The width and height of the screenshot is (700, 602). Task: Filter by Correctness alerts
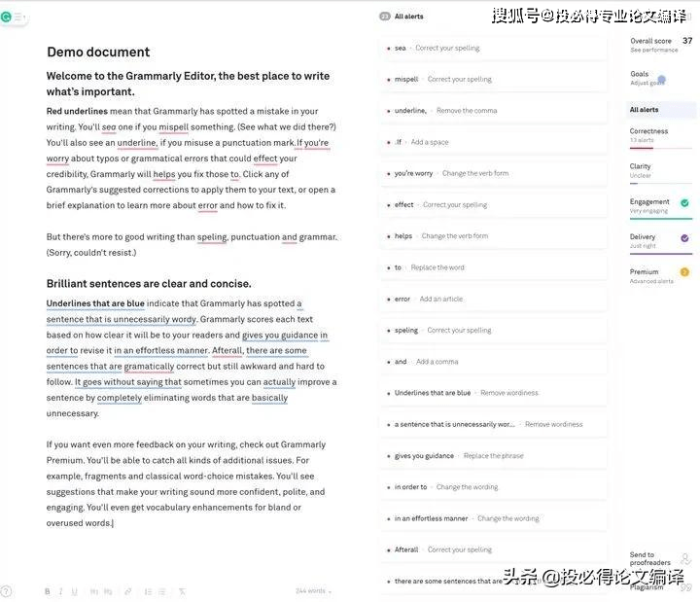coord(660,135)
